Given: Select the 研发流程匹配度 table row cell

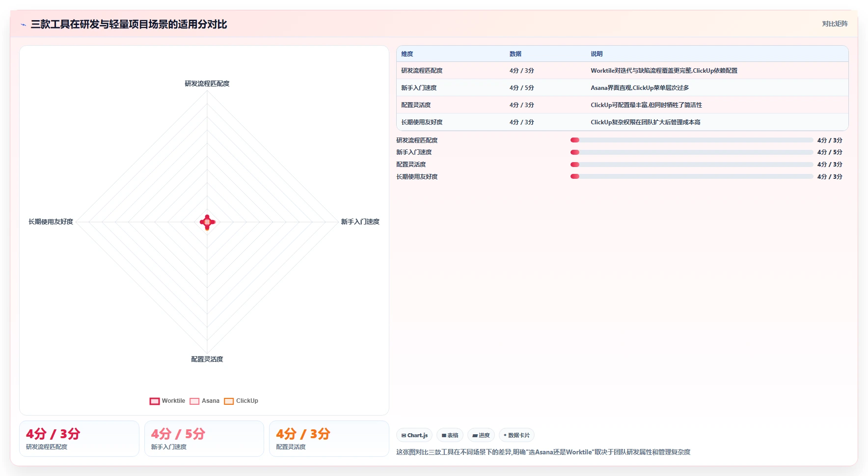Looking at the screenshot, I should (422, 71).
